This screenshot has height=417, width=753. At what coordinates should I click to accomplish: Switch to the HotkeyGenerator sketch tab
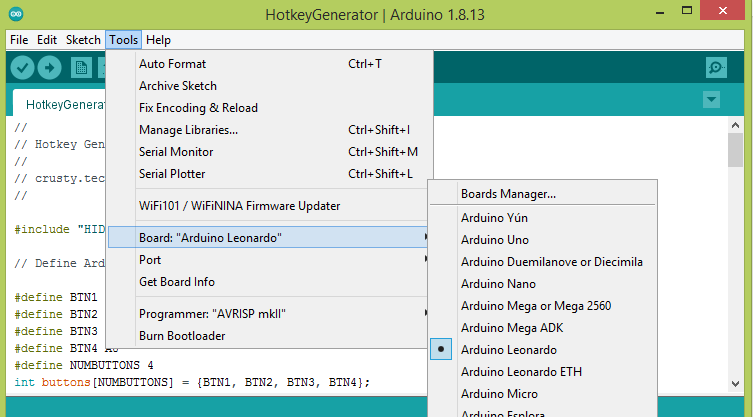point(64,104)
